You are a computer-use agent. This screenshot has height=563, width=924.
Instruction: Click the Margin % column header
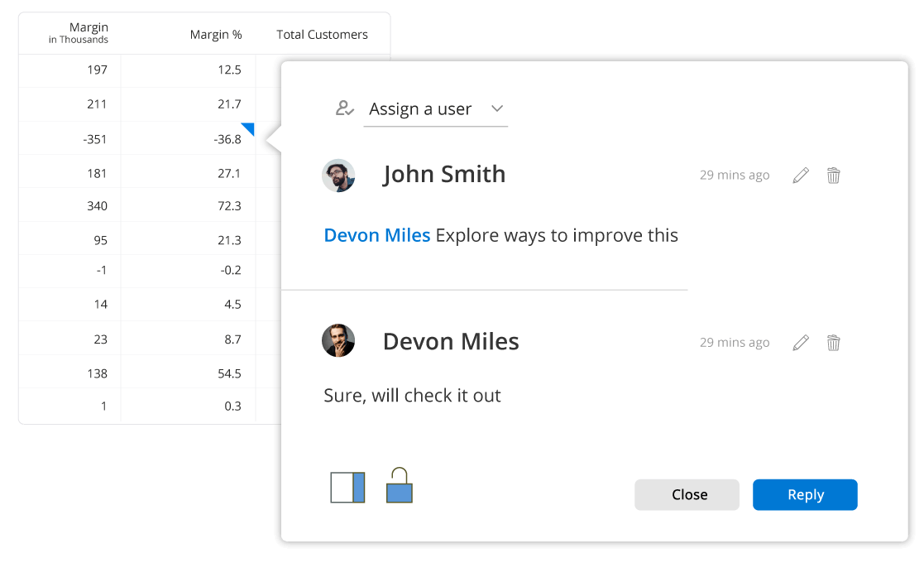pyautogui.click(x=215, y=35)
